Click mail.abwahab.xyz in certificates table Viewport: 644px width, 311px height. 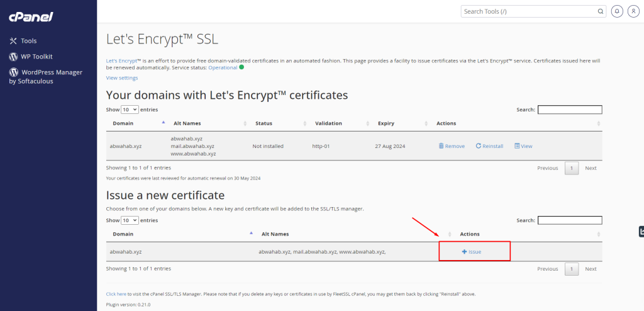(x=192, y=146)
